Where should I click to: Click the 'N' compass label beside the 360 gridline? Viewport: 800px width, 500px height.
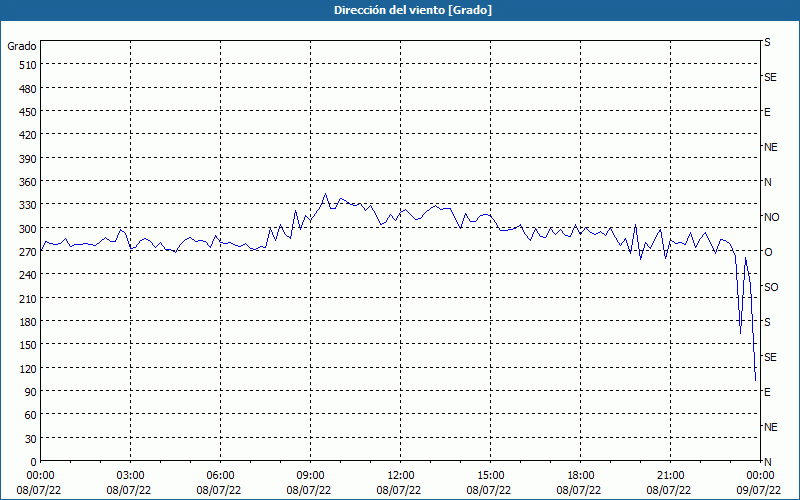[x=768, y=182]
